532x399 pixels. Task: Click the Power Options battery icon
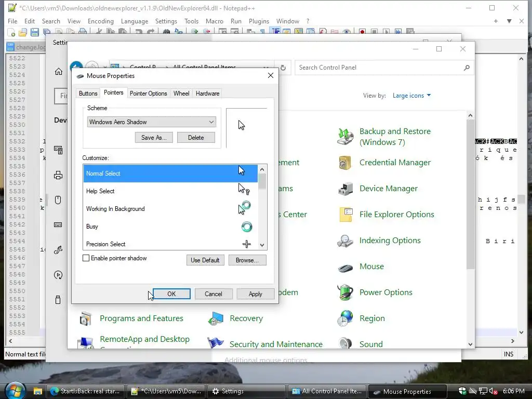click(345, 292)
